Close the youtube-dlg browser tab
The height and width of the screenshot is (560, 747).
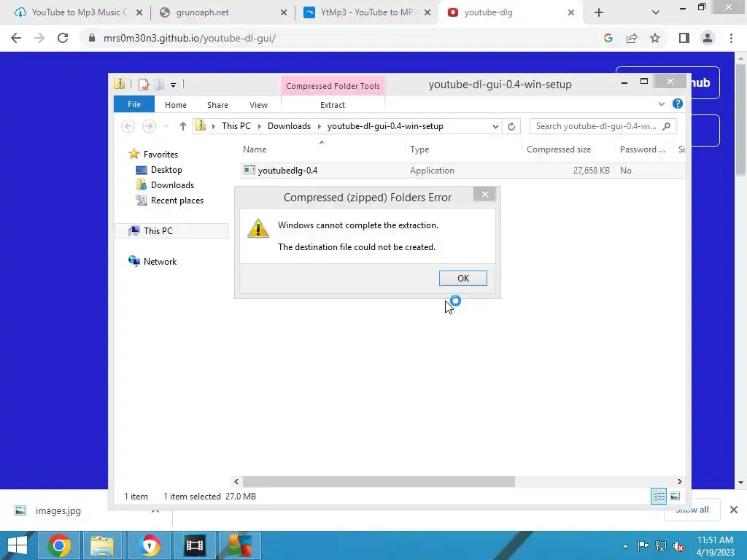click(570, 12)
